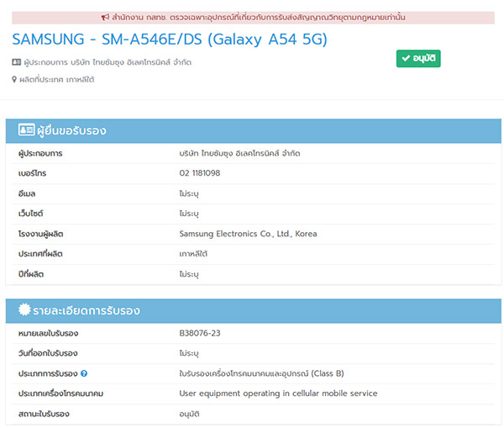Select the สถานะใบรับรอง value อนุมัติ
504x428 pixels.
pyautogui.click(x=189, y=414)
